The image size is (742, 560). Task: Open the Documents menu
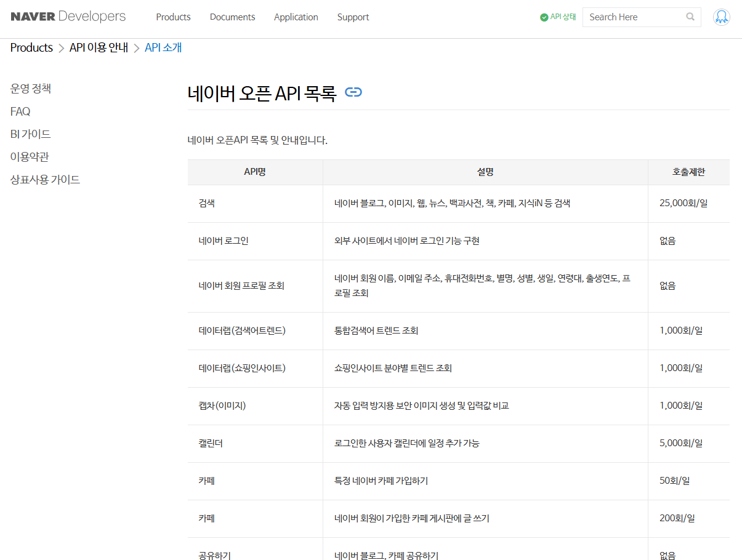[x=232, y=17]
